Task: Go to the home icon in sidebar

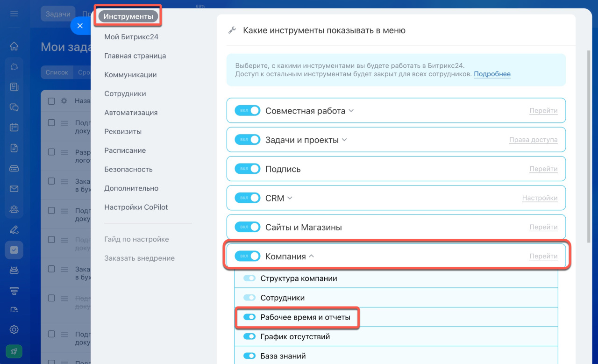Action: coord(14,46)
